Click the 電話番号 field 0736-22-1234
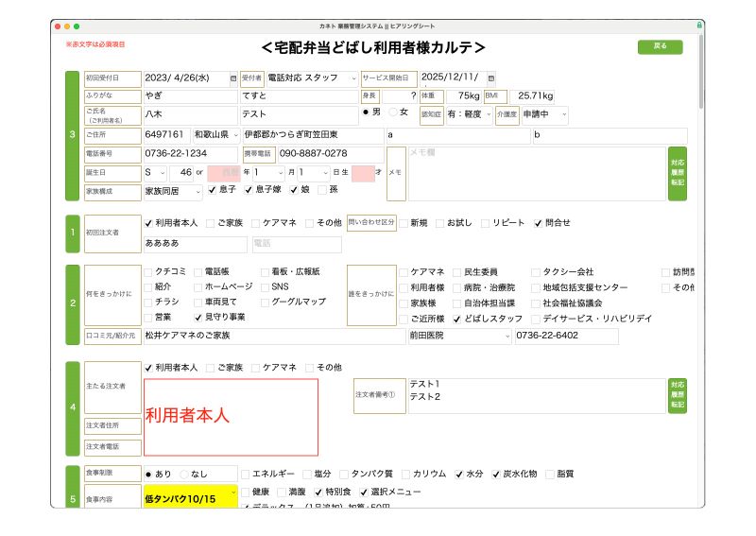The image size is (756, 536). [x=191, y=154]
